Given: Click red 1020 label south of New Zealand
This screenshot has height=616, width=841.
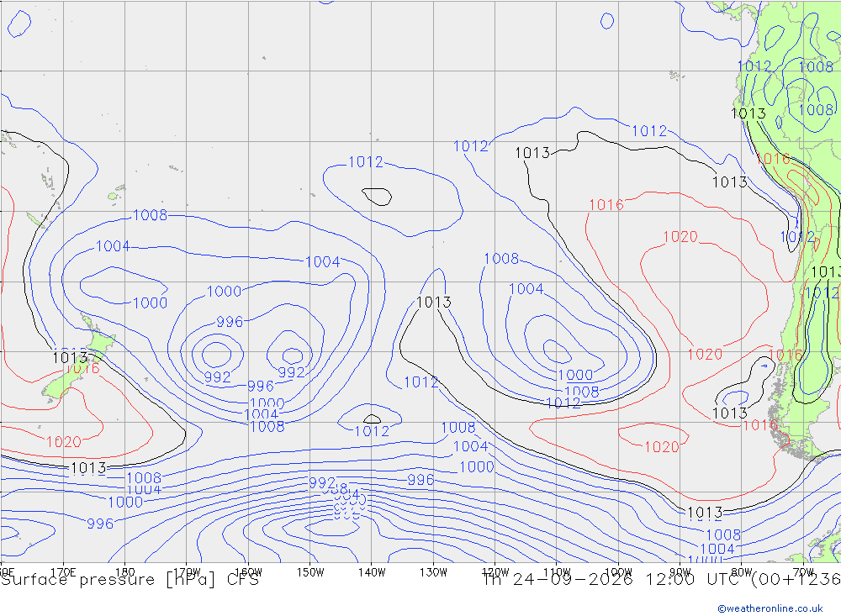Looking at the screenshot, I should pos(64,442).
